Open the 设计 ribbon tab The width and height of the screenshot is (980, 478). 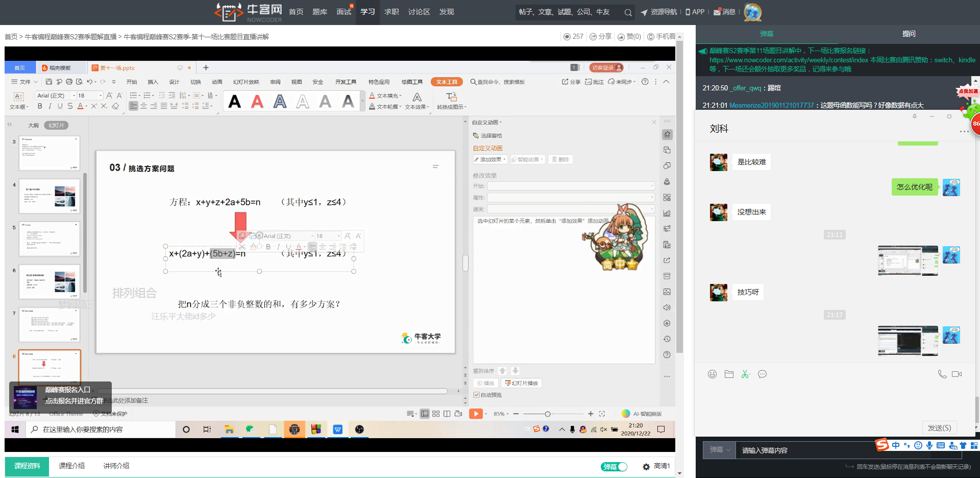click(174, 82)
